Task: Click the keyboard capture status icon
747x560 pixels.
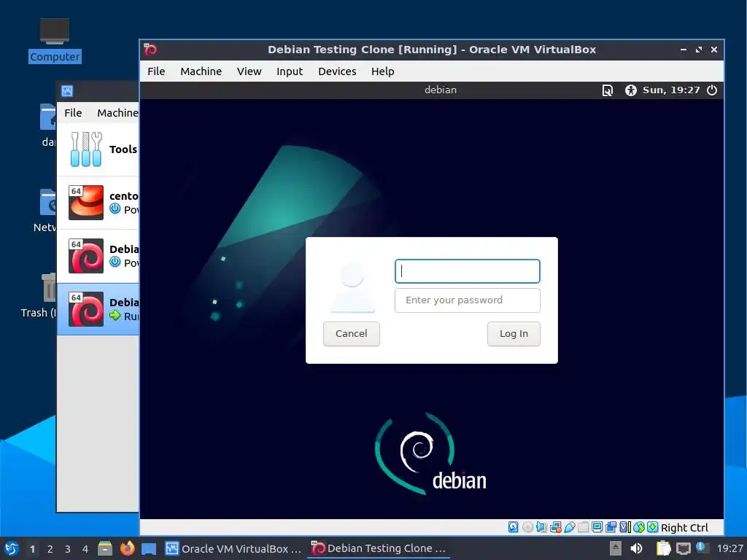Action: coord(653,527)
